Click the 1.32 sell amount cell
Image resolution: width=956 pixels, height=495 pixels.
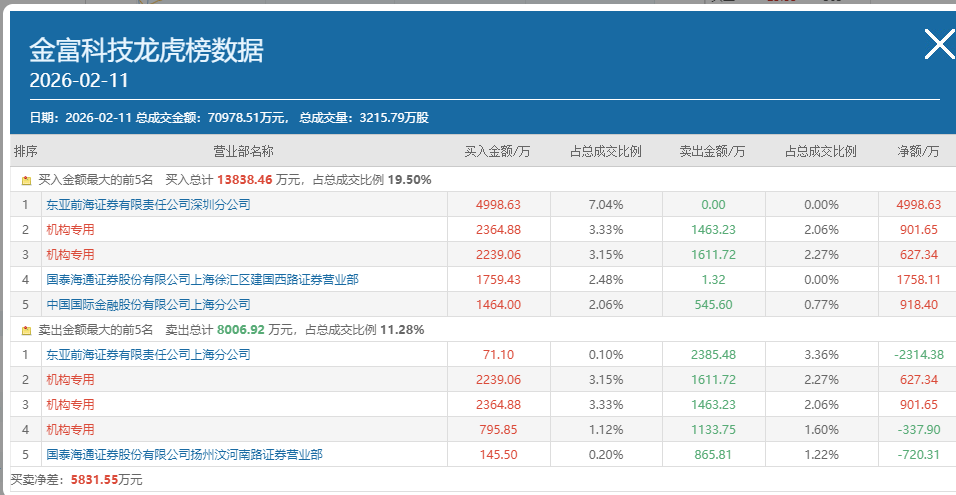(713, 280)
